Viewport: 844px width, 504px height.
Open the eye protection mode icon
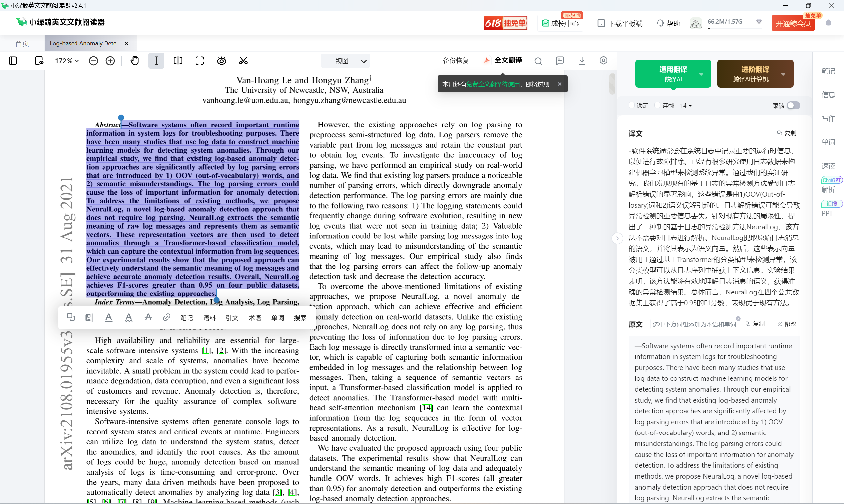pos(221,61)
